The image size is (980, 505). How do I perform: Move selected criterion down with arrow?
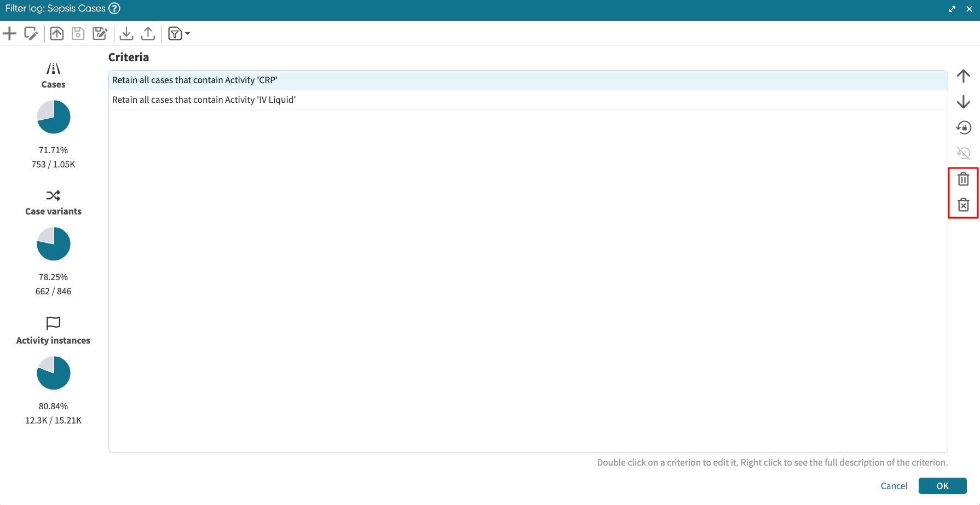[963, 102]
